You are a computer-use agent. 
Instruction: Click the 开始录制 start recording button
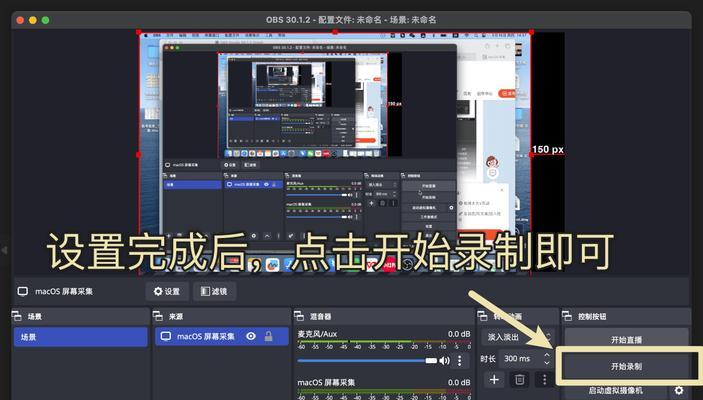pyautogui.click(x=626, y=366)
